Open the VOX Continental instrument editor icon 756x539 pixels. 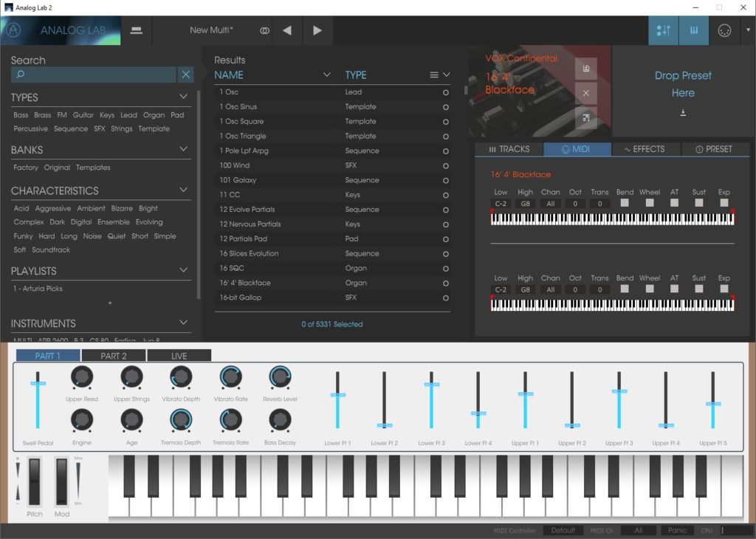coord(585,117)
